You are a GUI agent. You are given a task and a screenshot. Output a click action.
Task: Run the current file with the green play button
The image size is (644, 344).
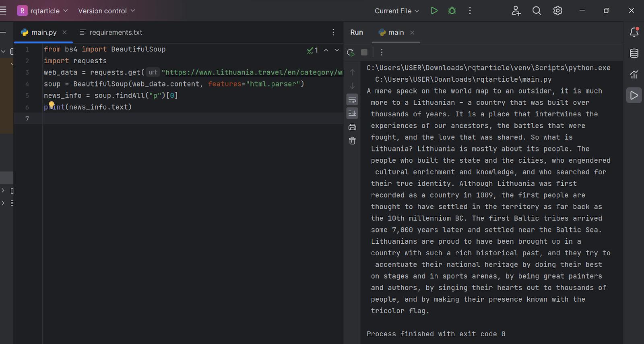(x=434, y=11)
